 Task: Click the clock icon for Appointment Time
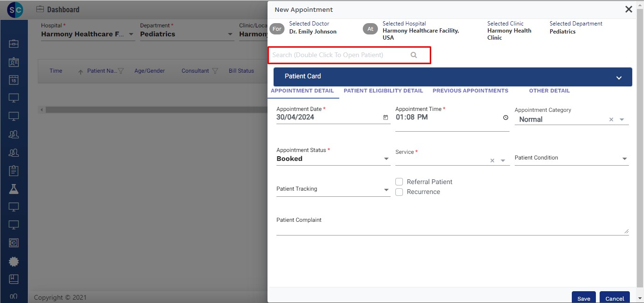(505, 118)
